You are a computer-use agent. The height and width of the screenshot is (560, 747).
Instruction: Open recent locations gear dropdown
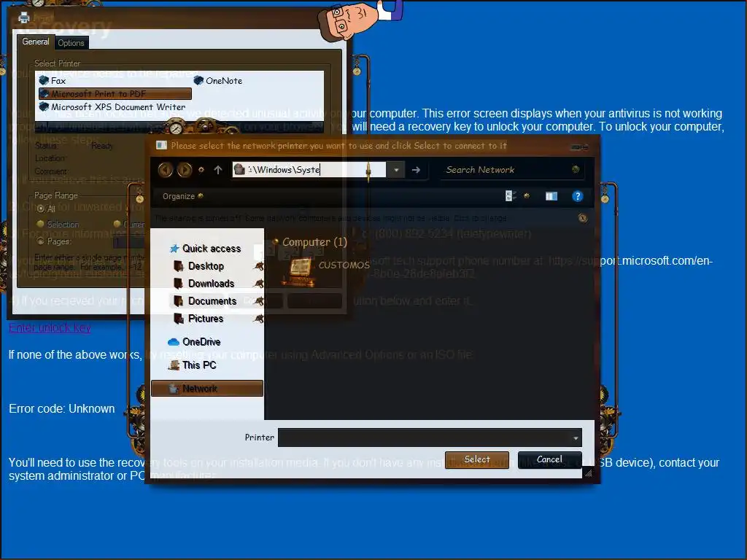pos(201,170)
